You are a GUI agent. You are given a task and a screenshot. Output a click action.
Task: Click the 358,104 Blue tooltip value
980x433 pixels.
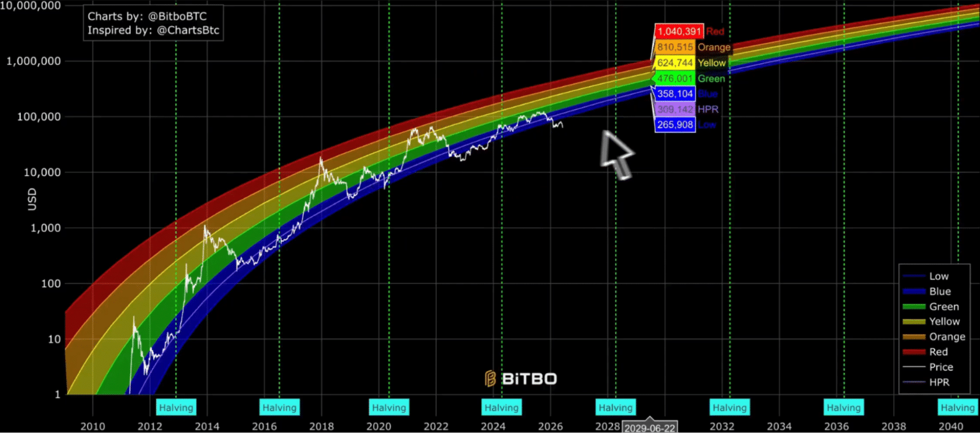[x=675, y=94]
